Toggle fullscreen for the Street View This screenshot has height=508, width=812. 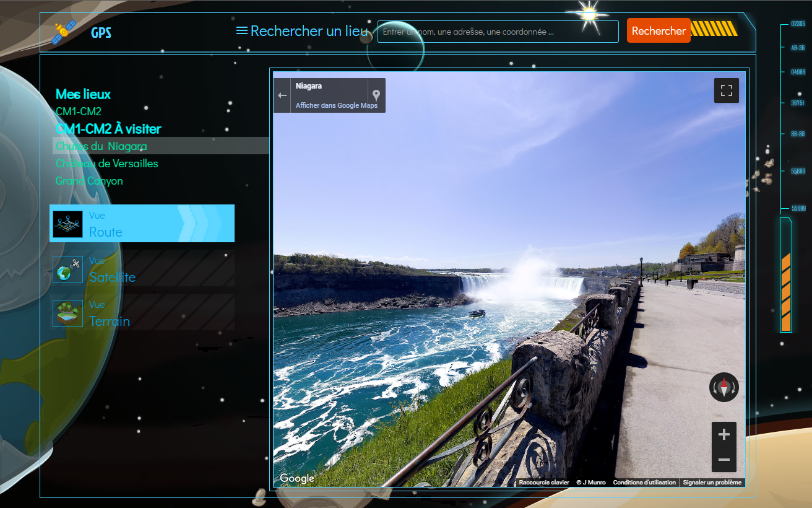point(726,90)
